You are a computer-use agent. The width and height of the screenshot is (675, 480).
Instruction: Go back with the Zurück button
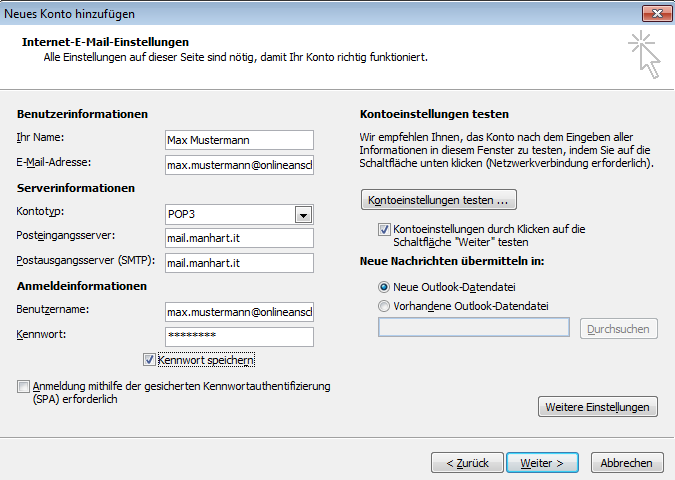[x=466, y=463]
